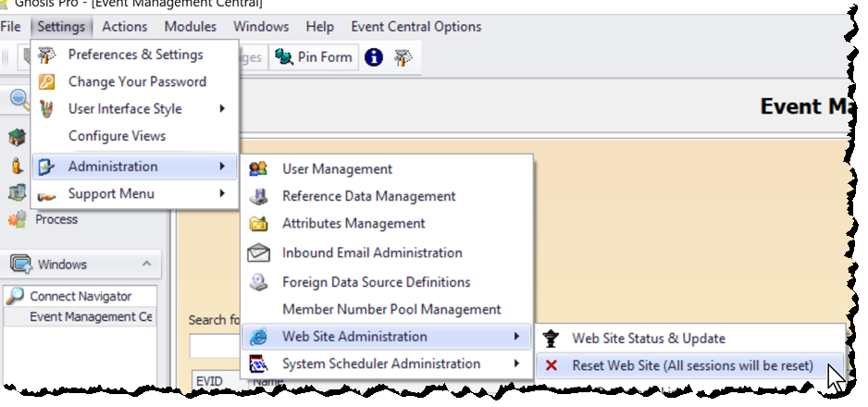This screenshot has height=407, width=868.
Task: Click the System Scheduler calendar icon
Action: [258, 364]
